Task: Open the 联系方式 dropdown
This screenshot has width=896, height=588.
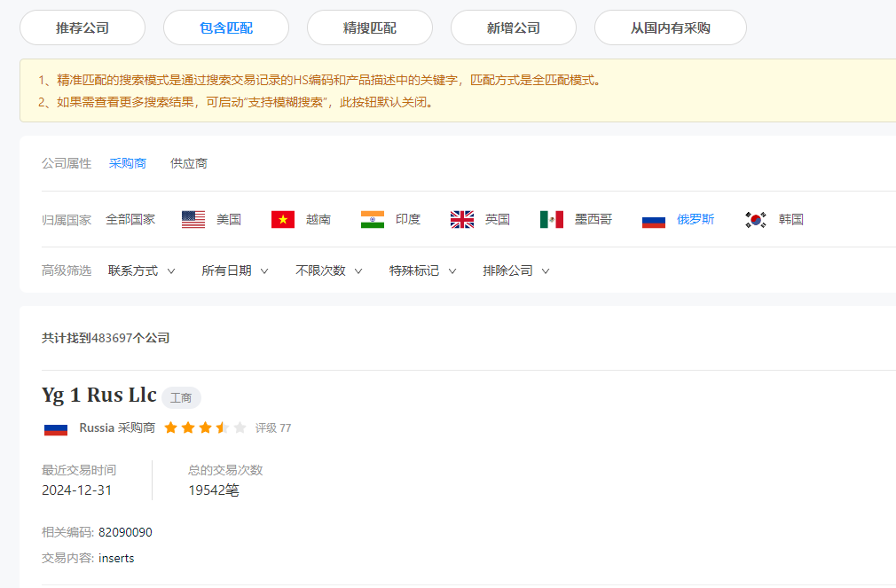Action: (141, 270)
